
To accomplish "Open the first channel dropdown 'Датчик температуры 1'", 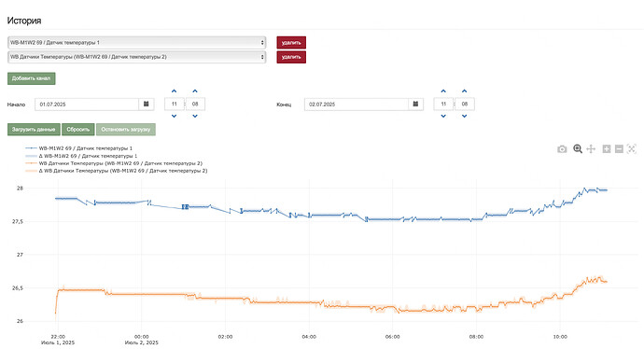I will coord(137,42).
